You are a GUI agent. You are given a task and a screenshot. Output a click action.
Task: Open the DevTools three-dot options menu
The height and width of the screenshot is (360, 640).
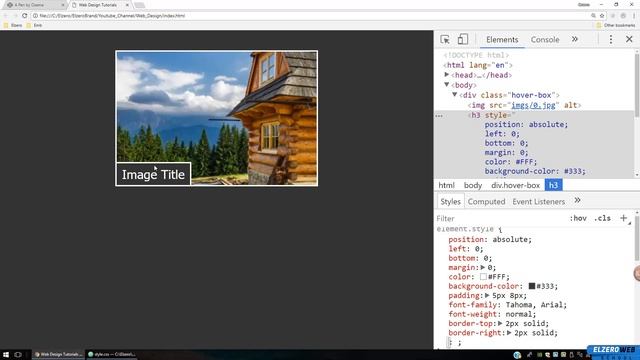[x=611, y=39]
